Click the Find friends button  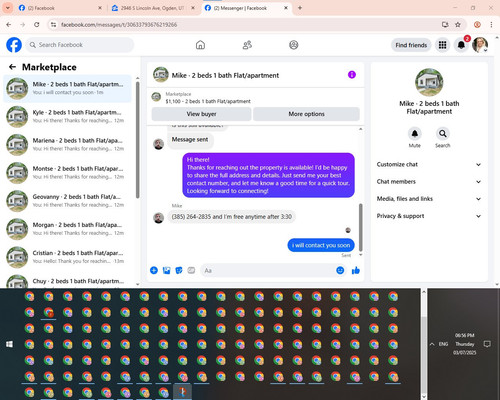pos(411,45)
